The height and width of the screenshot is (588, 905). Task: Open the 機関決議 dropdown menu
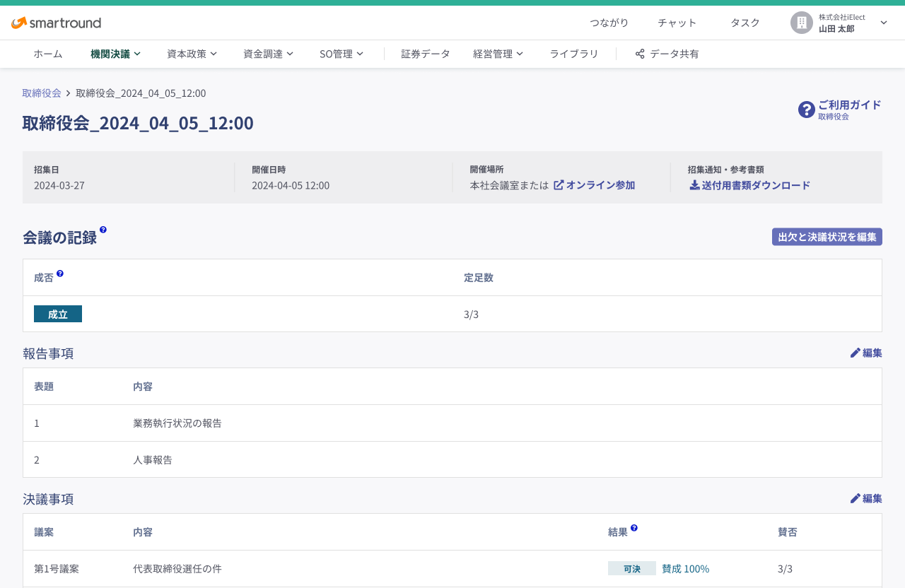(x=115, y=53)
